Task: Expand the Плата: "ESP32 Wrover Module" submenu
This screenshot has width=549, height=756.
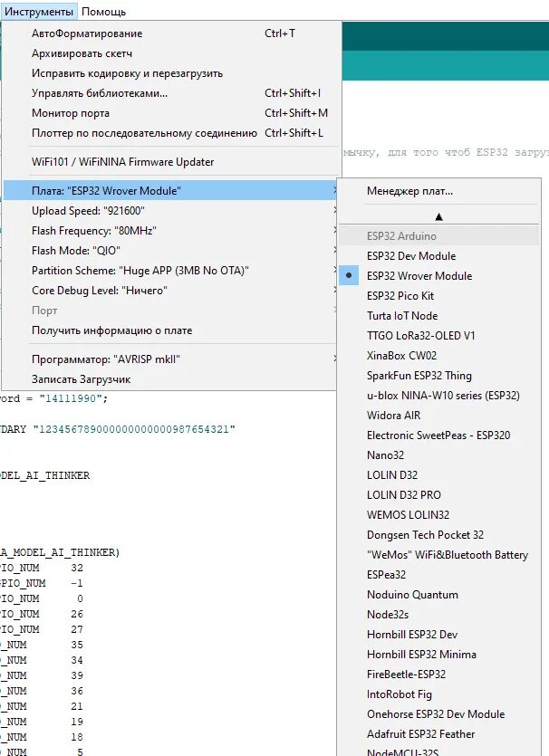Action: (x=169, y=191)
